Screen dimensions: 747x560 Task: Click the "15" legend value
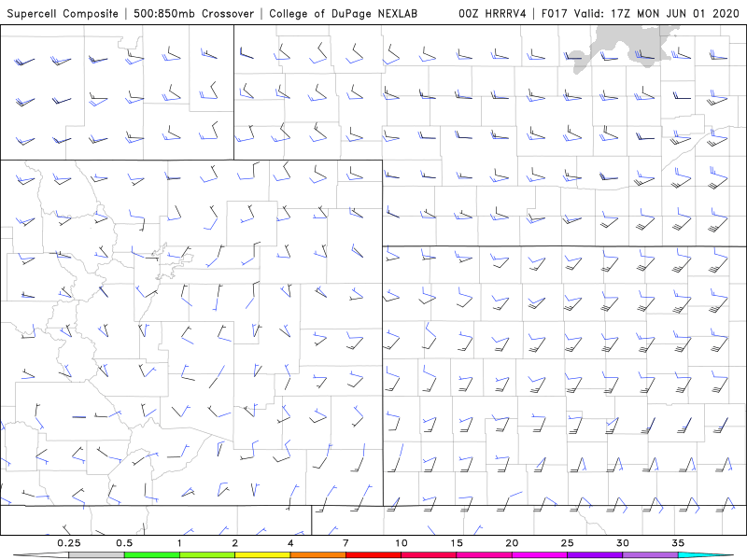pos(457,543)
